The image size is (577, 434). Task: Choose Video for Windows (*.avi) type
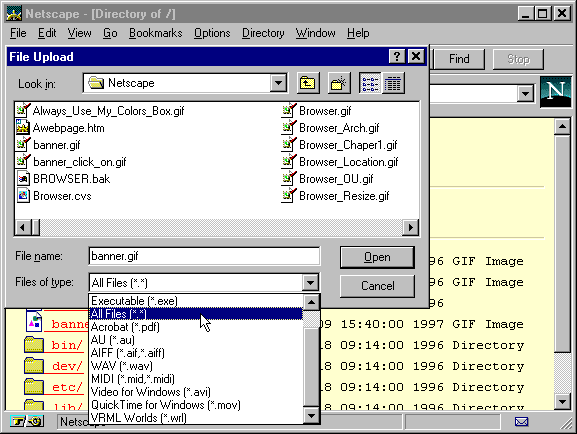pos(196,392)
